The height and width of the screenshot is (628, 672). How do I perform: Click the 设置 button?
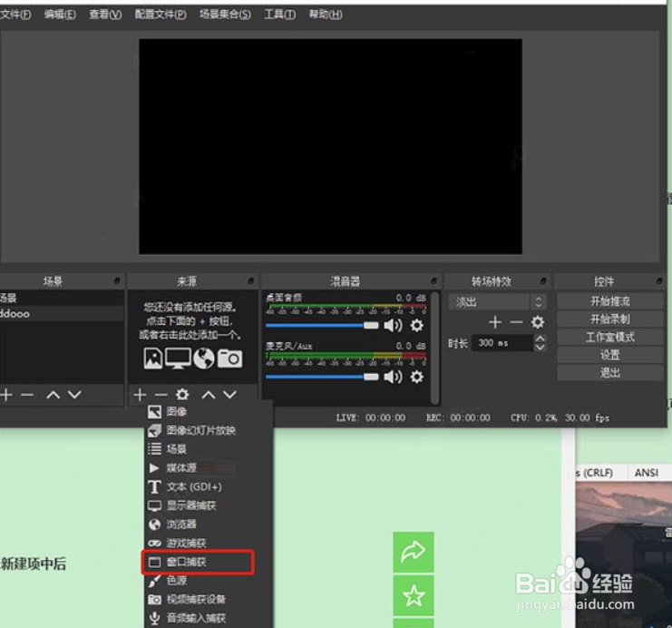tap(610, 355)
